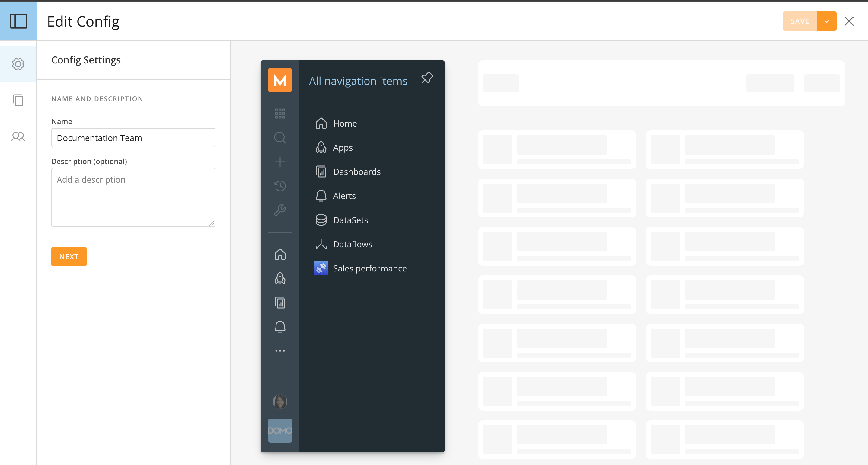Select the Alerts label in navigation
Viewport: 868px width, 465px height.
pyautogui.click(x=344, y=196)
